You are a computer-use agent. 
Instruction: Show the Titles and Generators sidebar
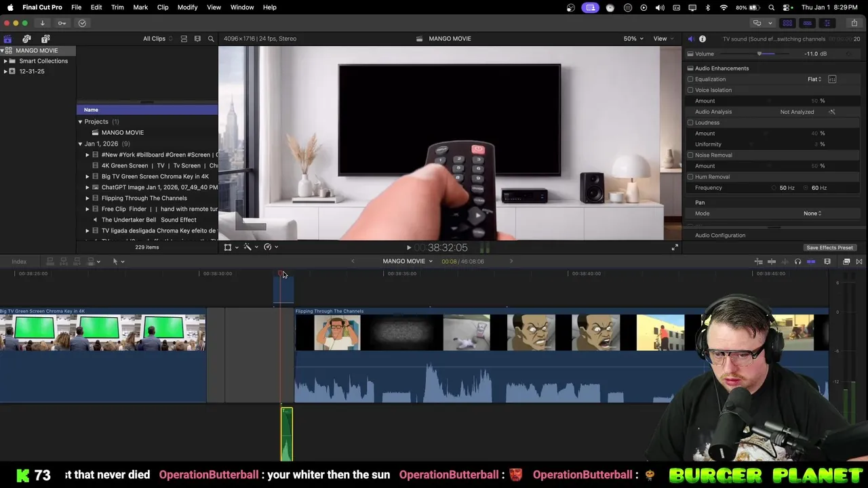coord(45,39)
